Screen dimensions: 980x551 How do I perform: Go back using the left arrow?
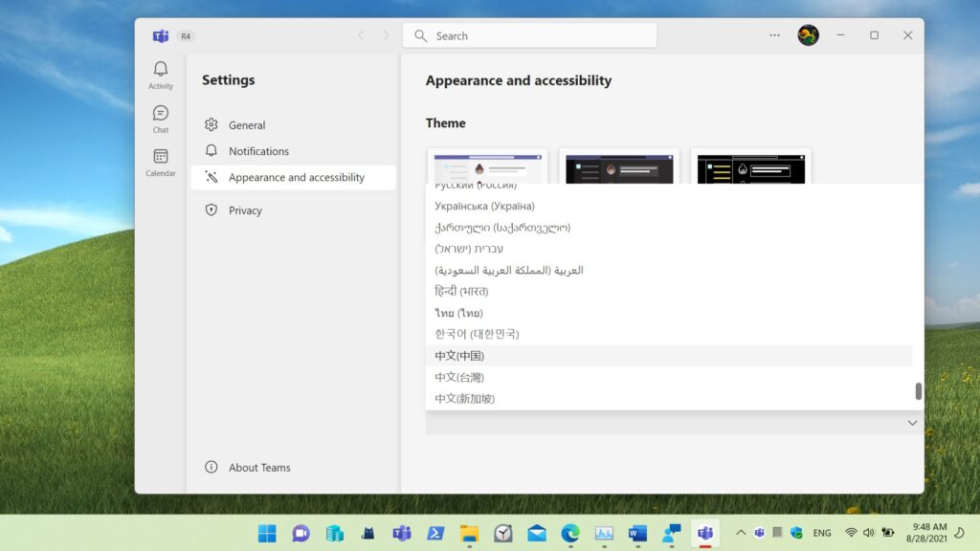361,35
